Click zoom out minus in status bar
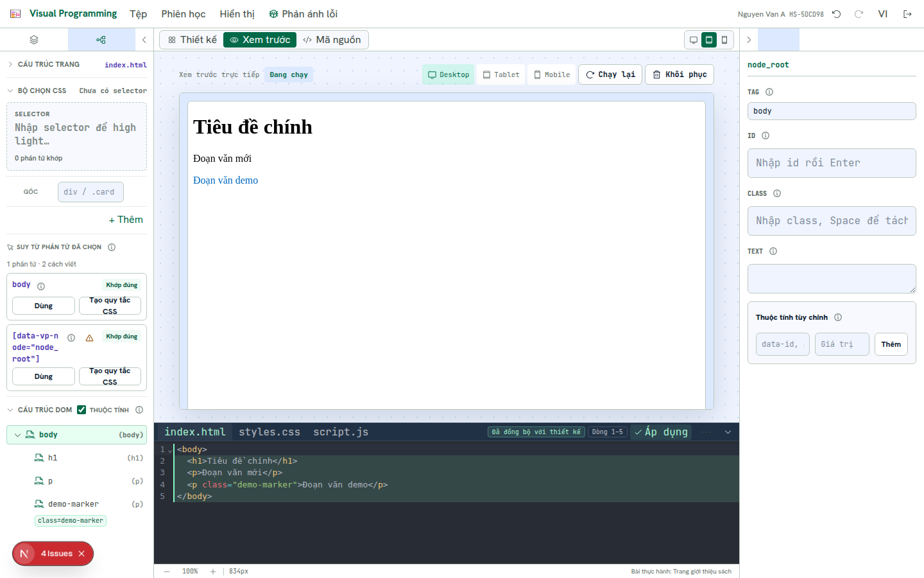The width and height of the screenshot is (924, 578). point(167,571)
